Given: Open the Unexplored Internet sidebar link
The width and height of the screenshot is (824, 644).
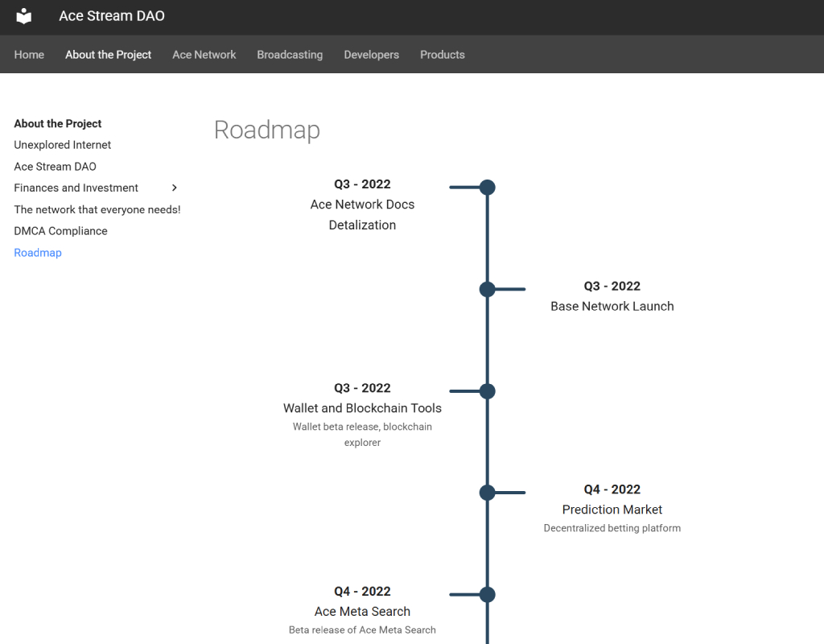Looking at the screenshot, I should (x=63, y=145).
